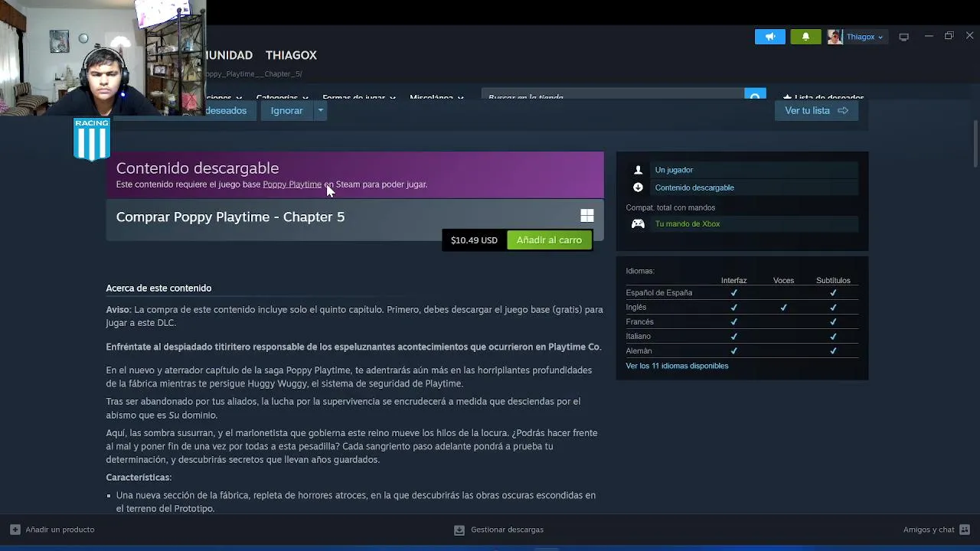The image size is (980, 551).
Task: Click the single player person icon
Action: [x=638, y=170]
